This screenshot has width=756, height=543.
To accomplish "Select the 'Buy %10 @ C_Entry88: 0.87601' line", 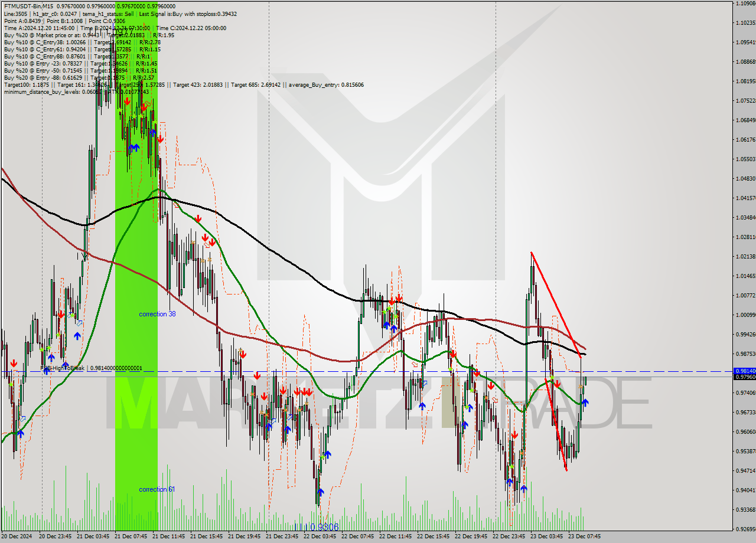I will click(78, 56).
